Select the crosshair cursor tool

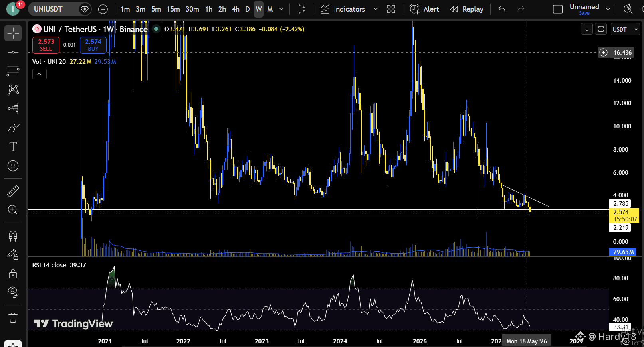pyautogui.click(x=13, y=33)
